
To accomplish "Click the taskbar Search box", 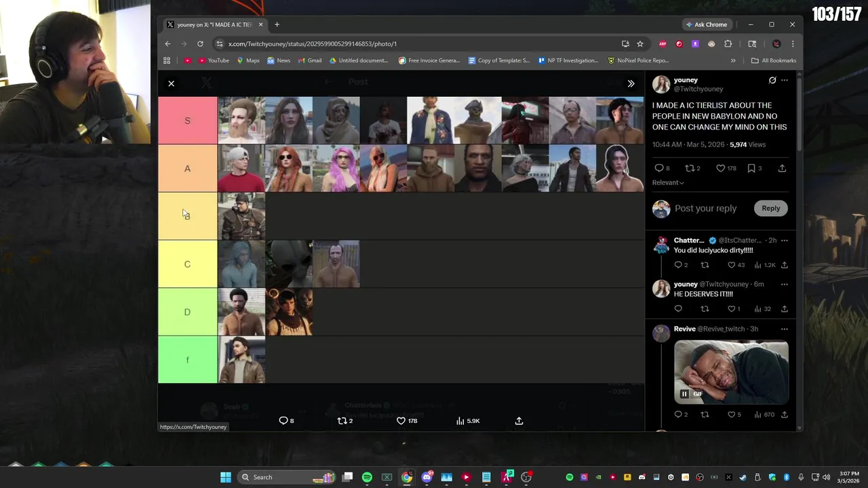I will pyautogui.click(x=288, y=477).
